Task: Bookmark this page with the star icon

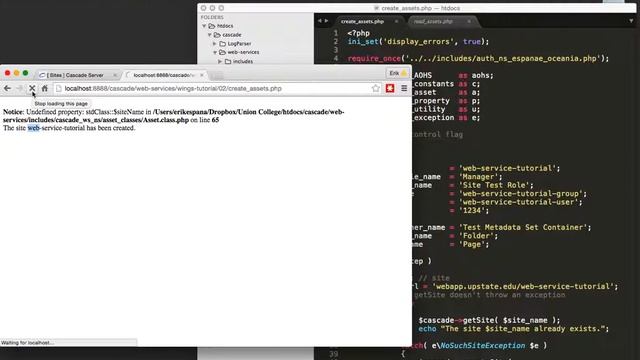Action: click(x=376, y=88)
